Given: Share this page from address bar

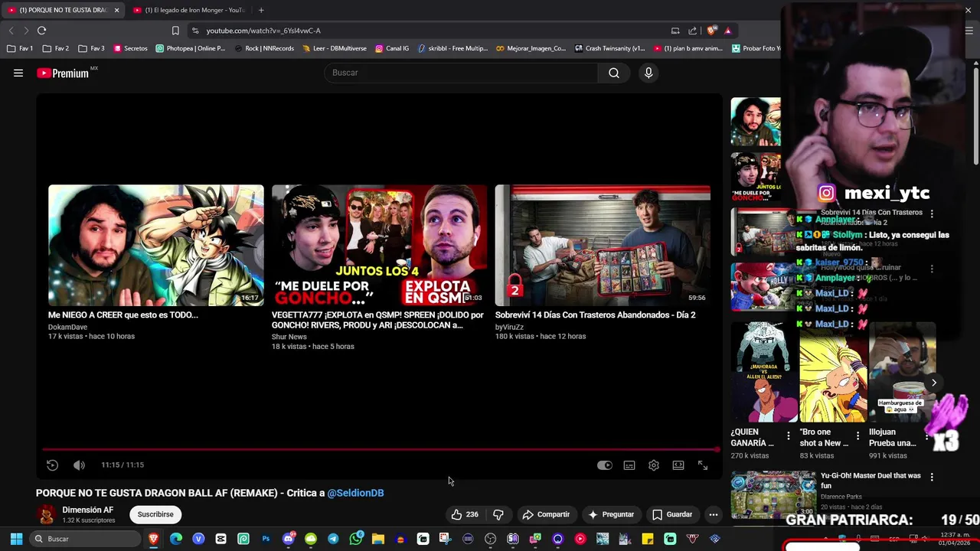Looking at the screenshot, I should pos(692,31).
